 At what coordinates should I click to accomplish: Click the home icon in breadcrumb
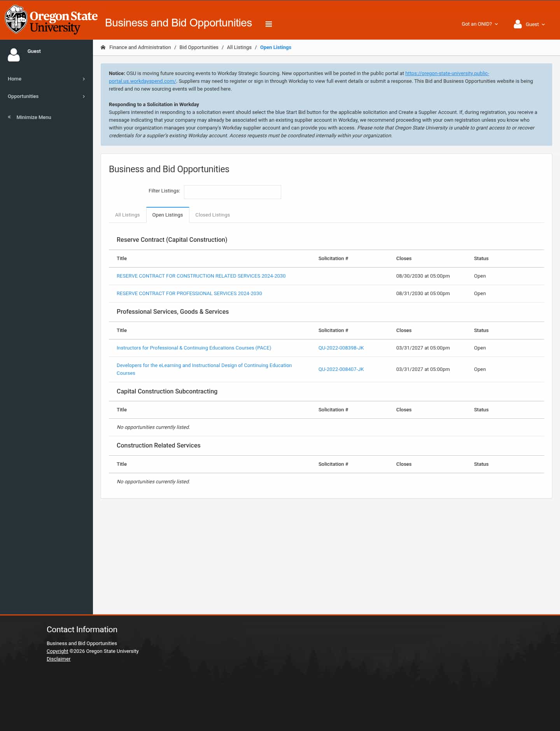point(103,47)
